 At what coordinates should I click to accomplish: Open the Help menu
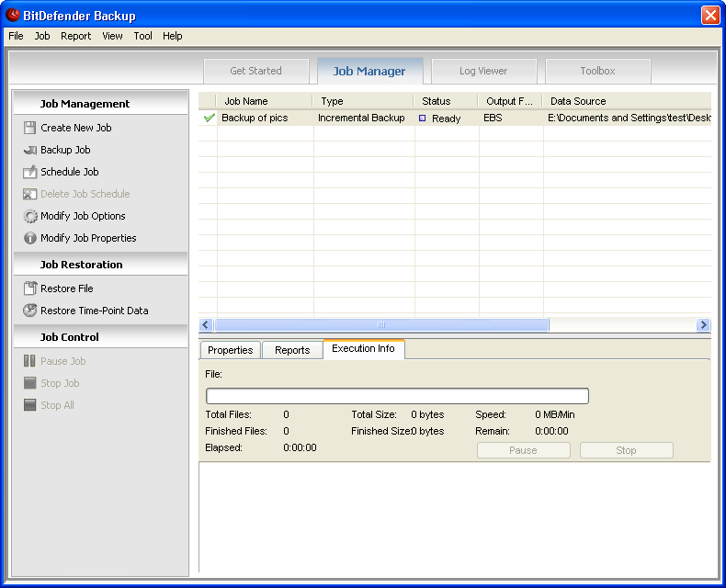coord(172,36)
